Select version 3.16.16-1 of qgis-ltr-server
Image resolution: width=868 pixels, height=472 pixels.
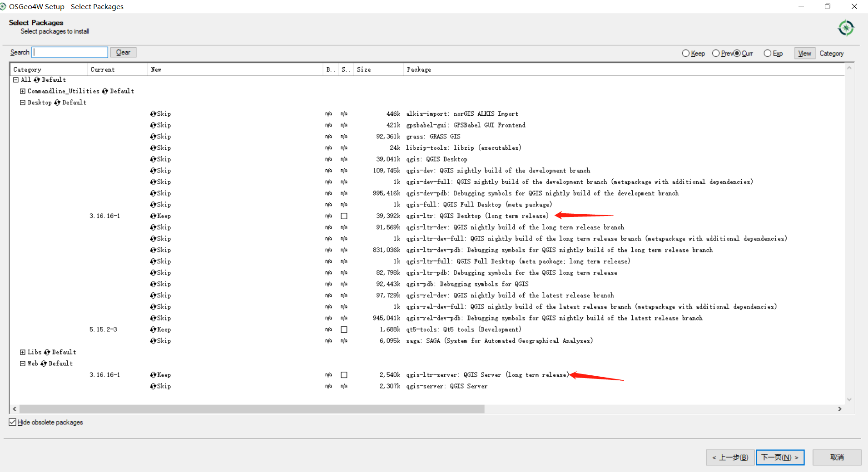(105, 375)
